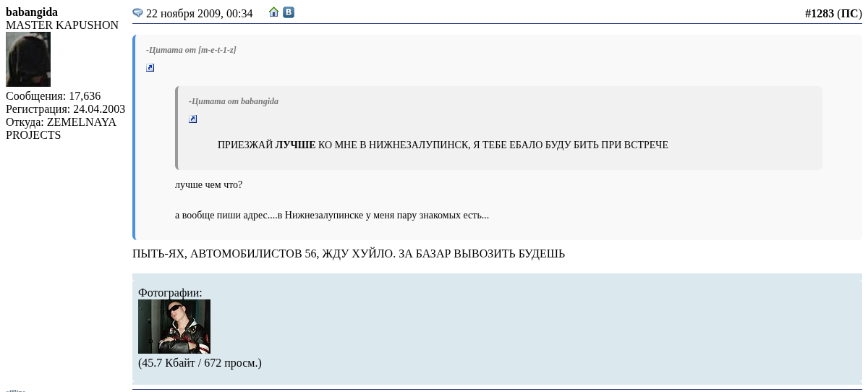Screen dimensions: 868x392
Task: Click the "Цитата от [m-e-t-1-z]" quote header
Action: coord(191,50)
